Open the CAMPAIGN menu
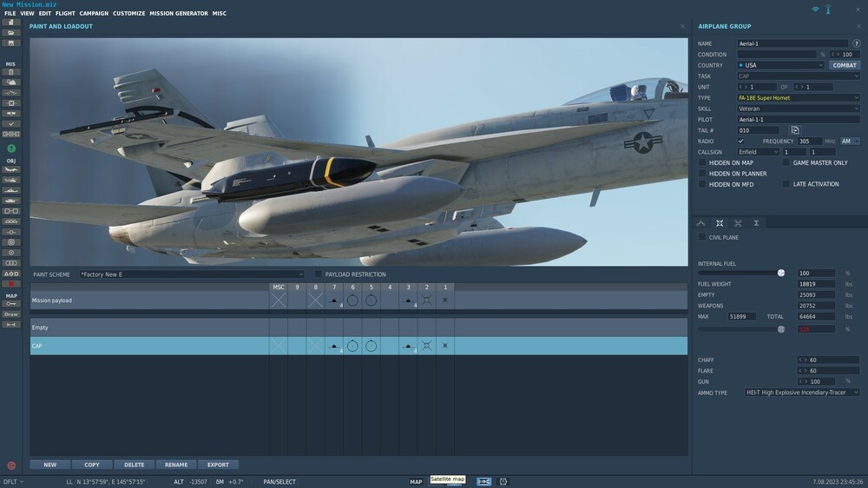This screenshot has width=868, height=488. pos(94,13)
